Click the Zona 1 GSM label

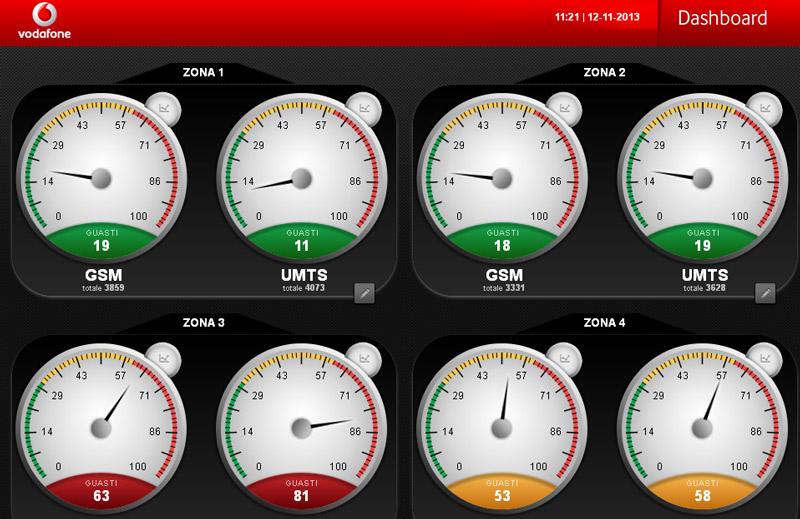click(104, 275)
